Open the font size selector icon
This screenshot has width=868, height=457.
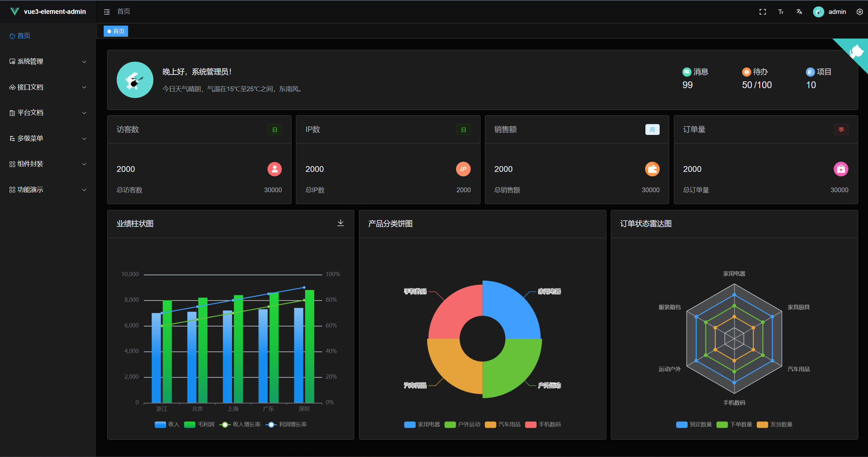click(781, 12)
